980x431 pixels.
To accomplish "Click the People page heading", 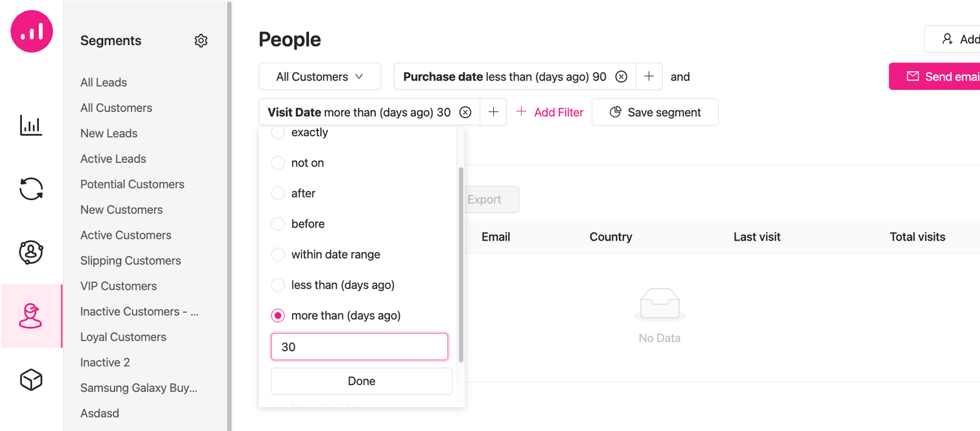I will coord(290,39).
